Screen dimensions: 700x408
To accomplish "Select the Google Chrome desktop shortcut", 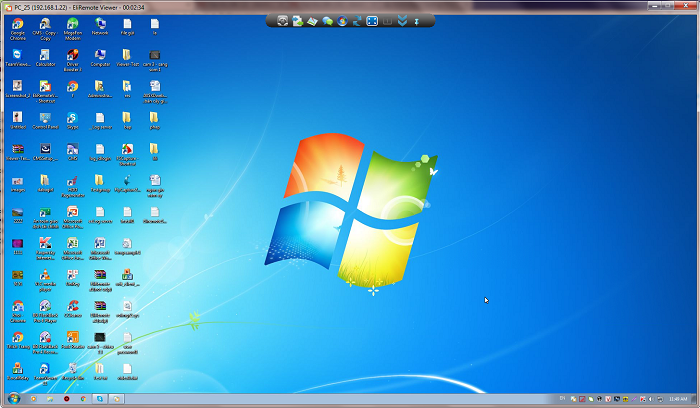I will (x=18, y=29).
